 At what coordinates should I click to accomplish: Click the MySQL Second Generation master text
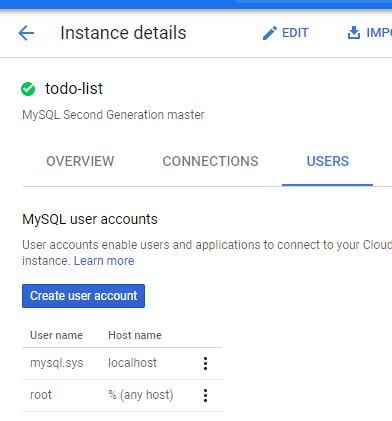pos(113,115)
